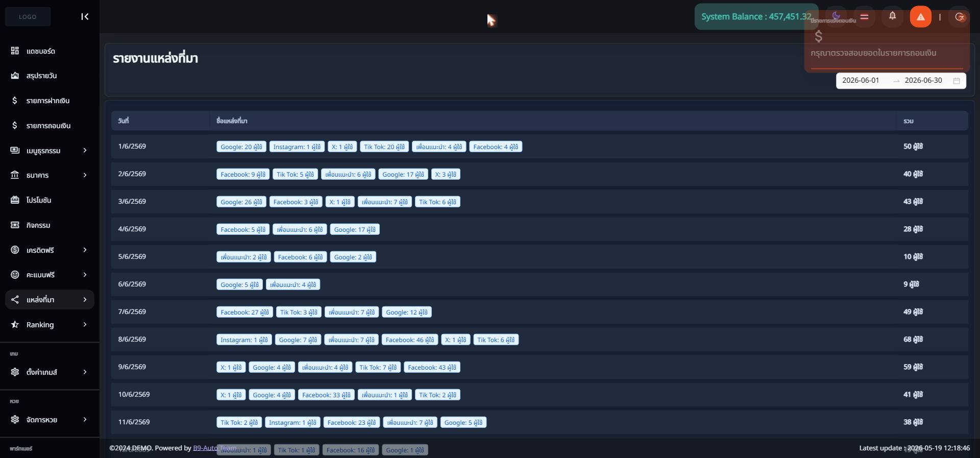The height and width of the screenshot is (458, 980).
Task: Expand the ตั้งค่าเกมส์ submenu
Action: click(x=85, y=372)
